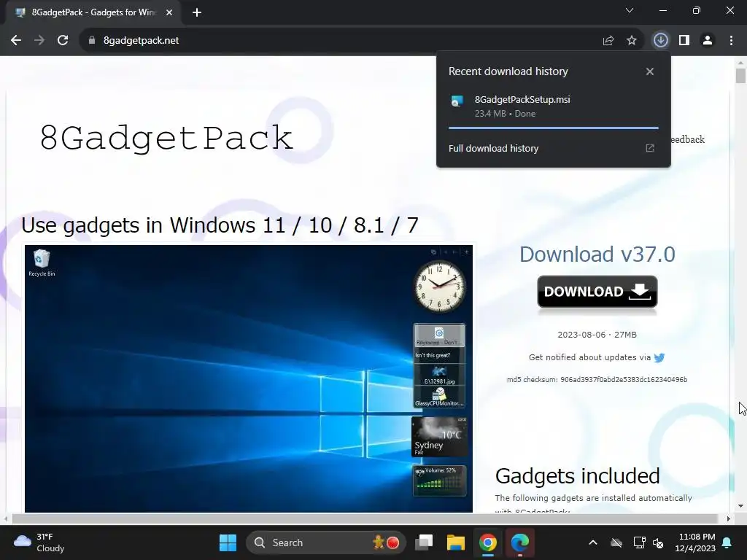This screenshot has width=747, height=560.
Task: Bookmark this page with the star icon
Action: click(632, 41)
